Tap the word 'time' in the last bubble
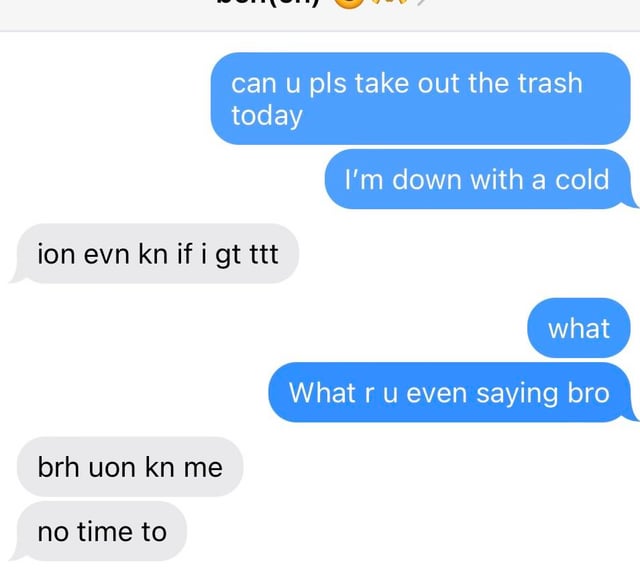The image size is (640, 572). (x=104, y=532)
